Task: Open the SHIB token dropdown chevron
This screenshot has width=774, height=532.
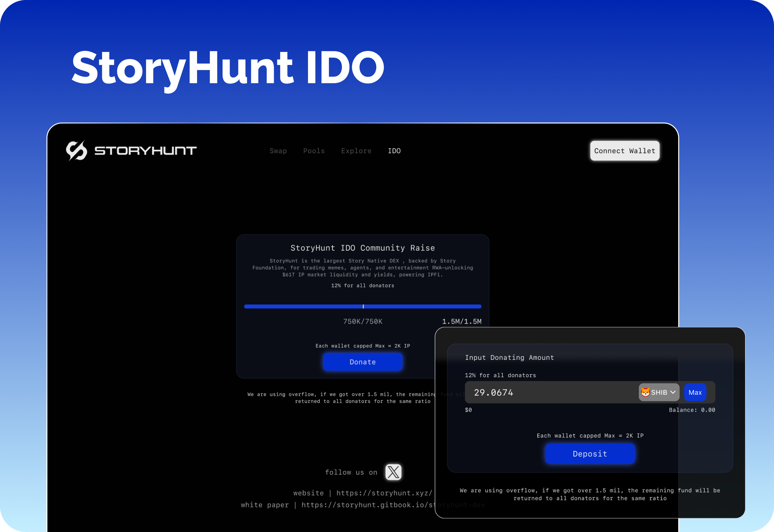Action: click(x=673, y=392)
